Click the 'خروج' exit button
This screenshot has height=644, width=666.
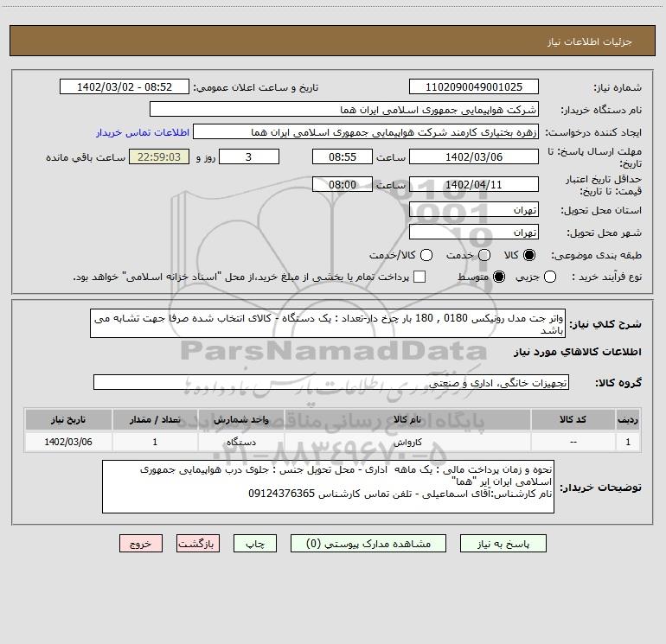click(141, 544)
